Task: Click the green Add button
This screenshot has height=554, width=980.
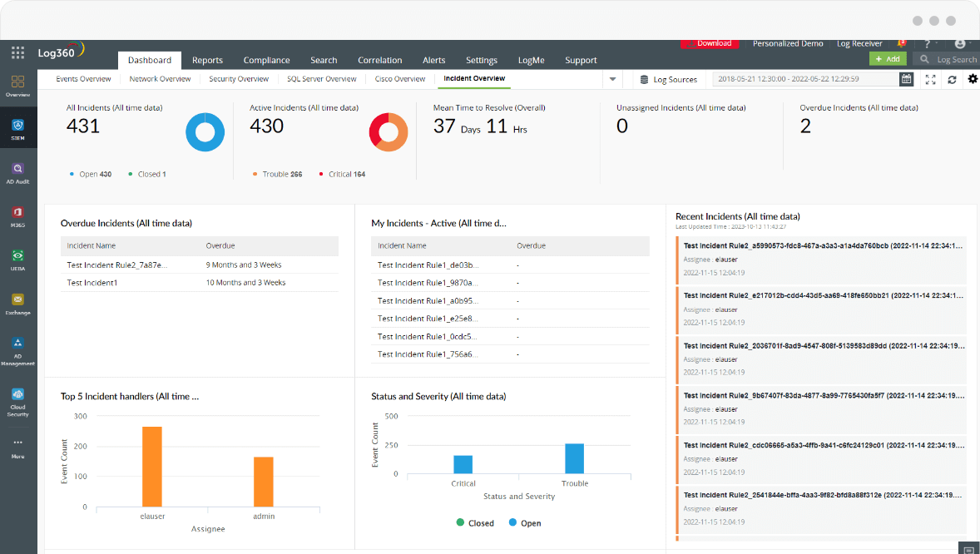Action: click(x=888, y=59)
